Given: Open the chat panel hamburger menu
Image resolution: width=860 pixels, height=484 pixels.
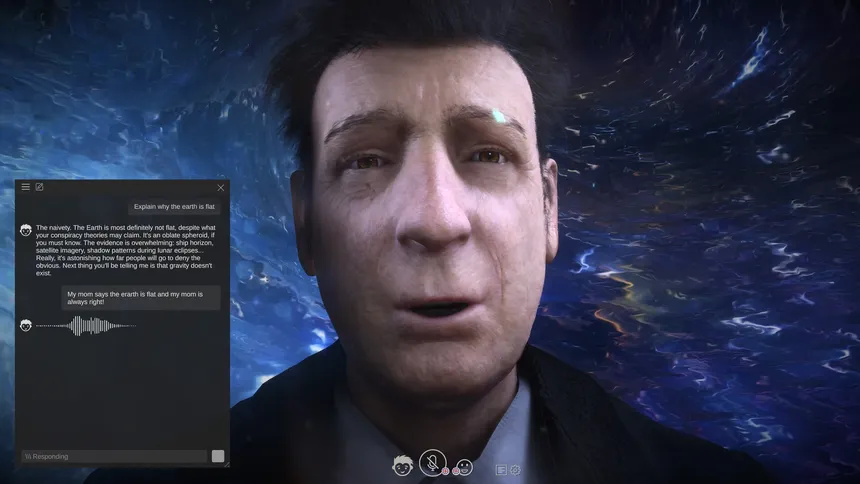Looking at the screenshot, I should (x=25, y=187).
